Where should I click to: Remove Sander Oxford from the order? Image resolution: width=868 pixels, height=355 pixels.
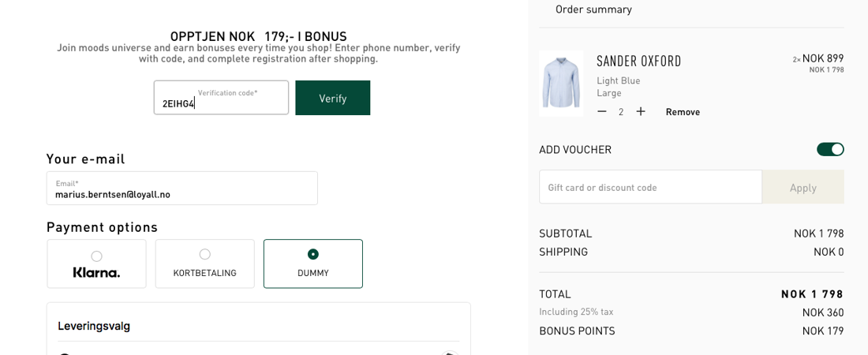pos(683,112)
